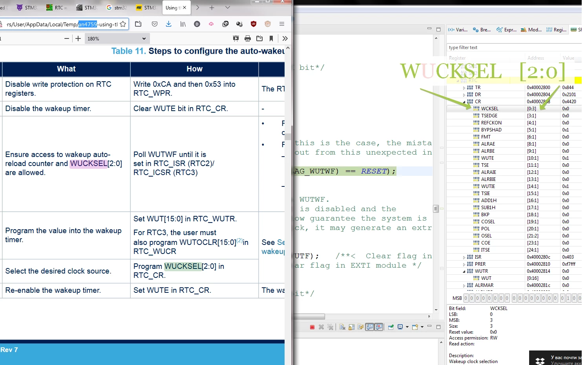Switch to the RTC browser tab
Screen dimensions: 588x365
(x=57, y=7)
